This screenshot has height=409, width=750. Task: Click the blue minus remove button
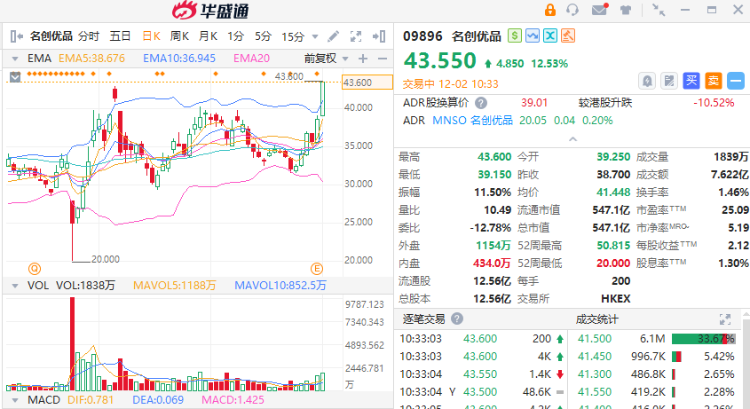pyautogui.click(x=736, y=81)
